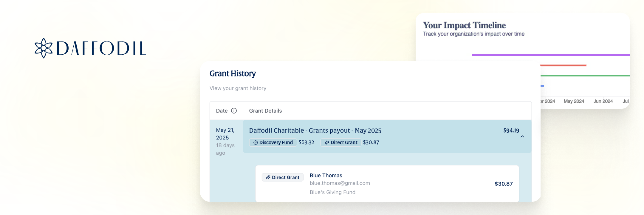
Task: Select the May 2024 axis label
Action: pos(574,101)
